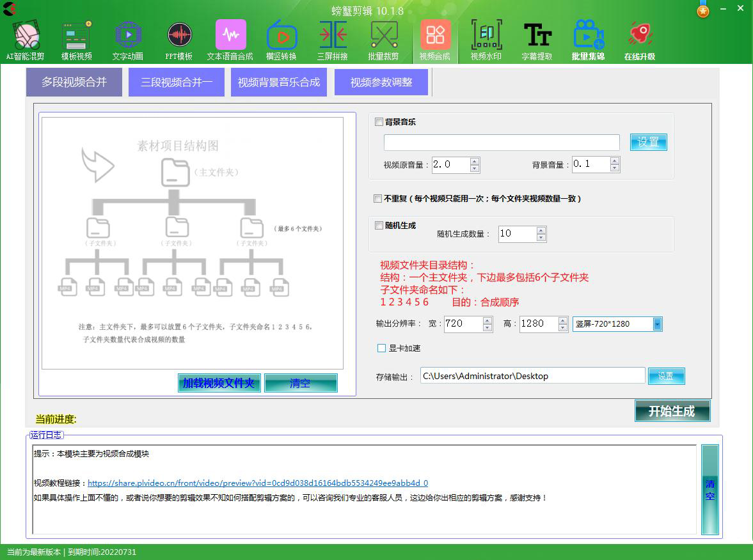The height and width of the screenshot is (560, 753).
Task: Open the 文字动画 module
Action: click(128, 38)
